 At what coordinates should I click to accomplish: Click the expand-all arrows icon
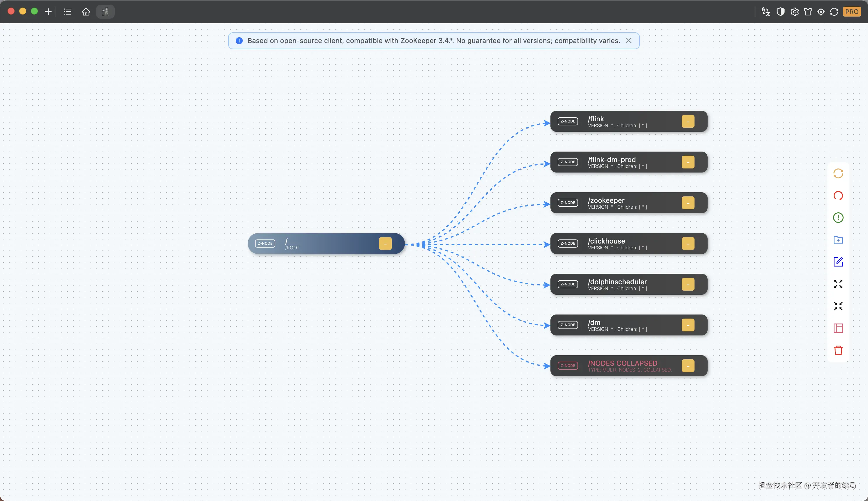838,284
